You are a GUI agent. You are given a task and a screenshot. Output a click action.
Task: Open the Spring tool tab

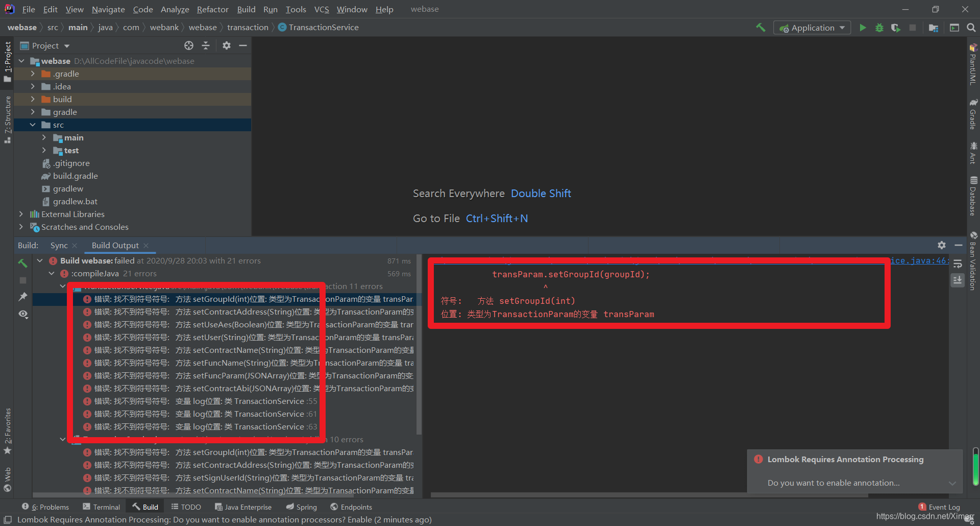pos(302,507)
